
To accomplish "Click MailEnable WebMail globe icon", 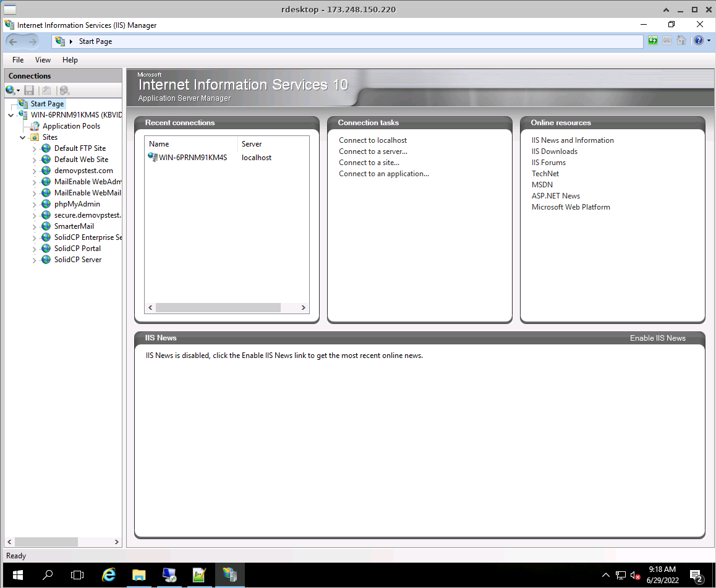I will [46, 192].
